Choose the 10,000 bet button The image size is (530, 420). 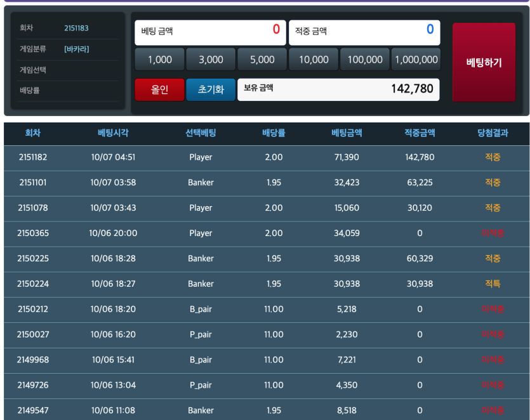(x=314, y=60)
